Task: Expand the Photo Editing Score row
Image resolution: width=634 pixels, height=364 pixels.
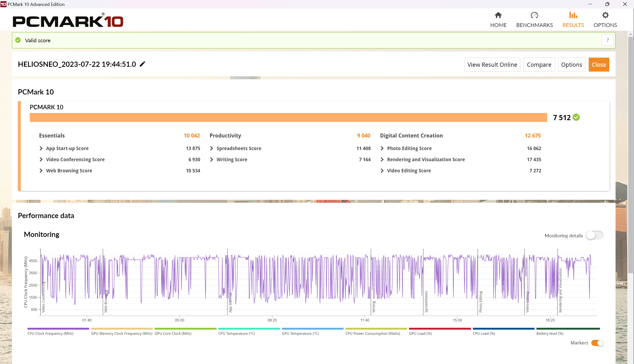Action: point(382,148)
